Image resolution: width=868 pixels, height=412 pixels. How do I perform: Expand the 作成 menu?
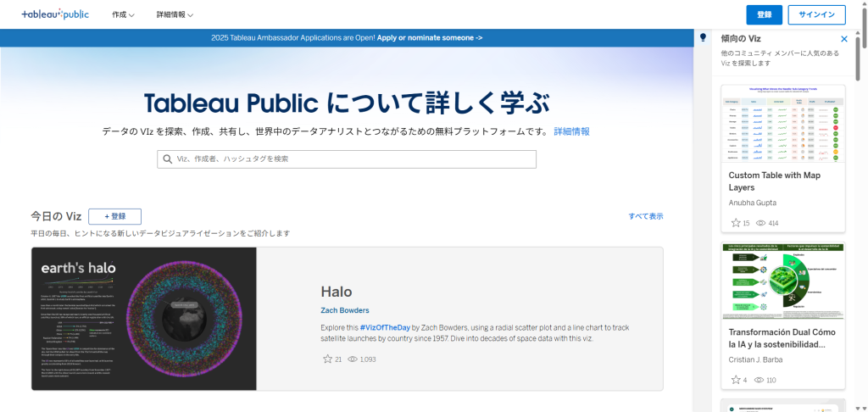[x=123, y=15]
